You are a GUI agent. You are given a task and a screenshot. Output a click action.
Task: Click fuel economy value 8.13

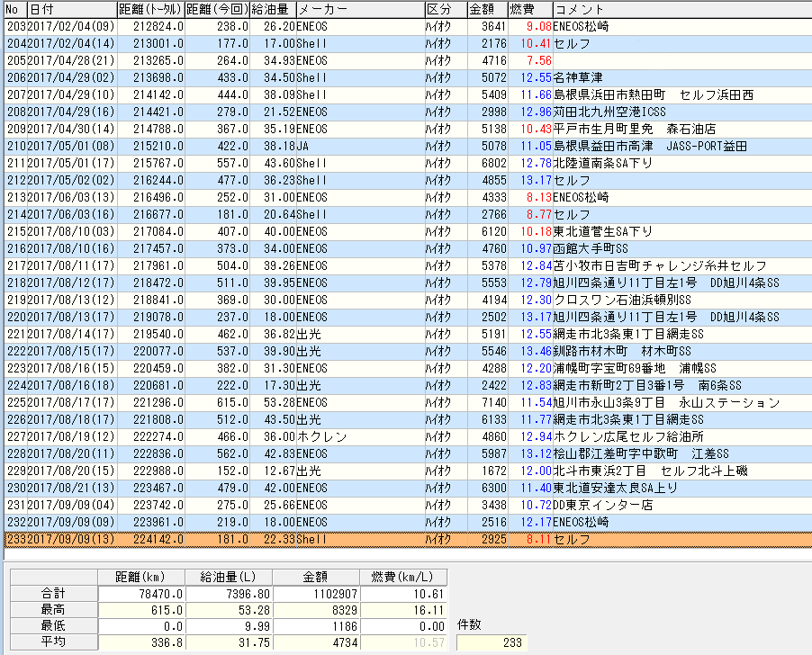(x=538, y=197)
